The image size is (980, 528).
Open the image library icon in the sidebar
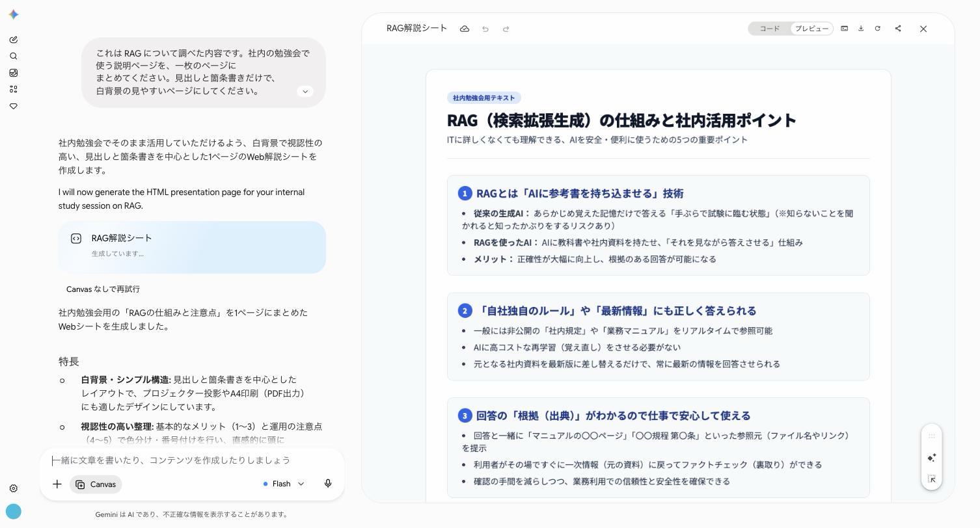pos(14,73)
